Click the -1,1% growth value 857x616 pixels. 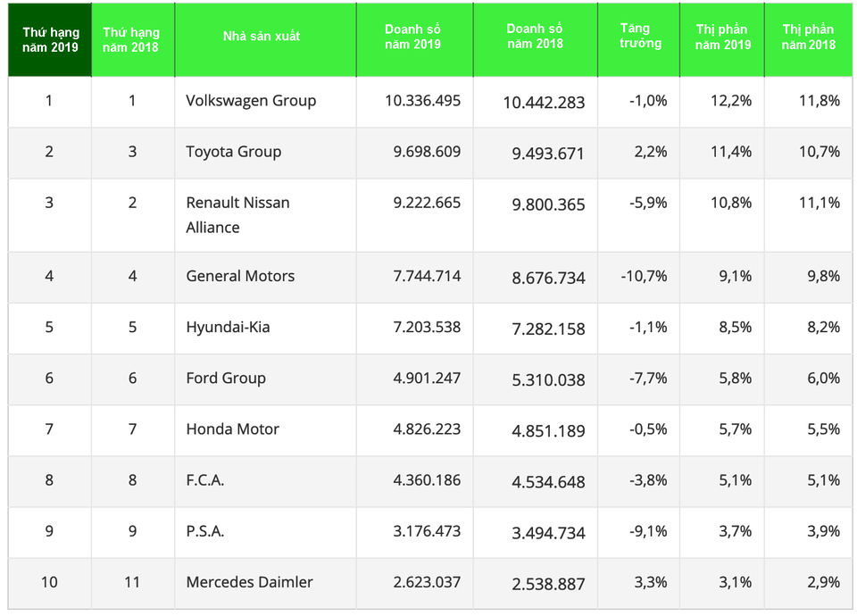coord(648,327)
